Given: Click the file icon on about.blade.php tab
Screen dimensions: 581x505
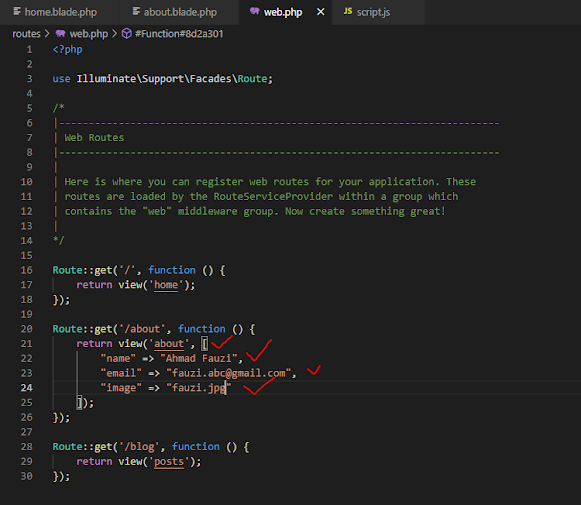Looking at the screenshot, I should point(136,11).
